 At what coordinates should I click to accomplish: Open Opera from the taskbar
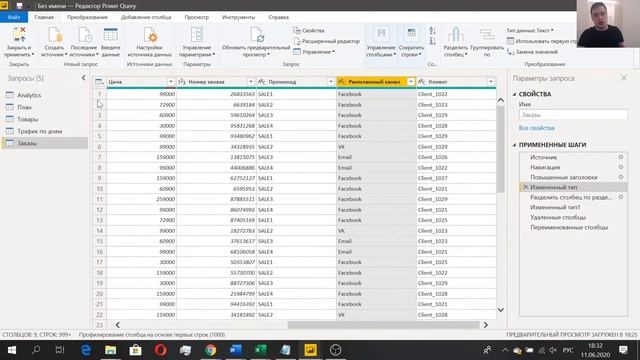[160, 350]
